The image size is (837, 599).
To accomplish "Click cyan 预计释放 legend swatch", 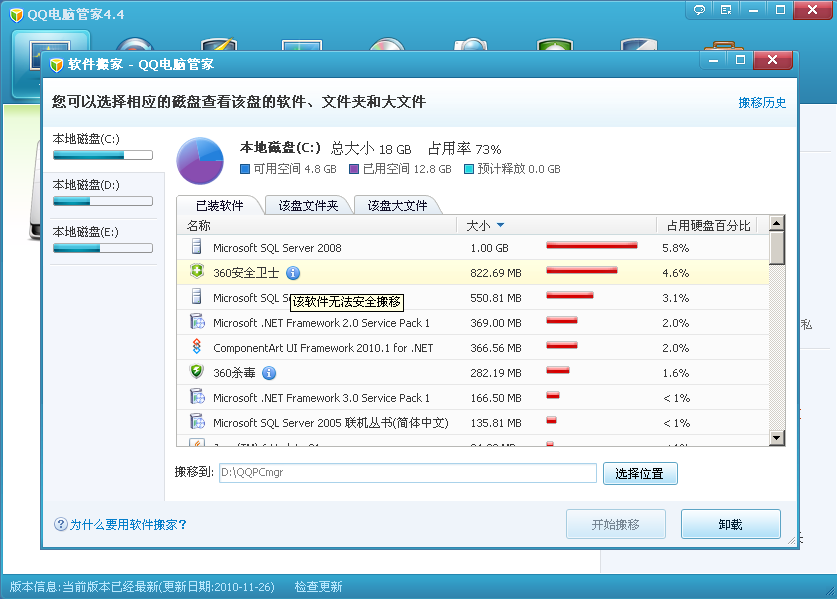I will (x=469, y=169).
